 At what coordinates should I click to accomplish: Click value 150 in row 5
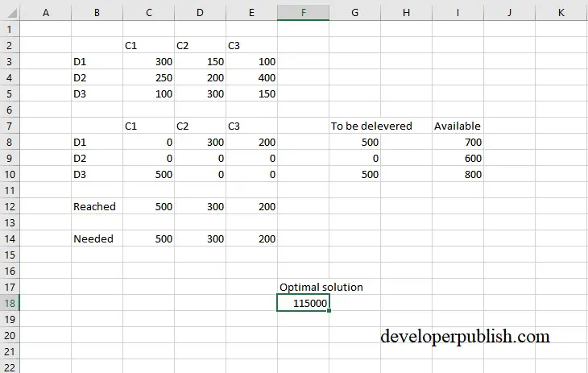(x=267, y=93)
